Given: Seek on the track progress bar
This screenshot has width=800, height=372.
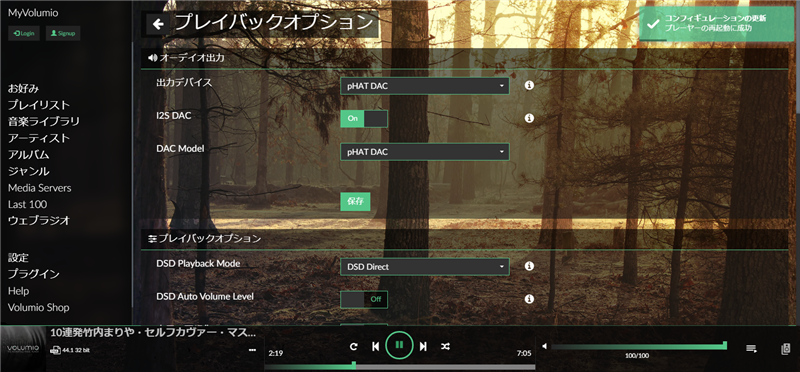Looking at the screenshot, I should pyautogui.click(x=400, y=366).
